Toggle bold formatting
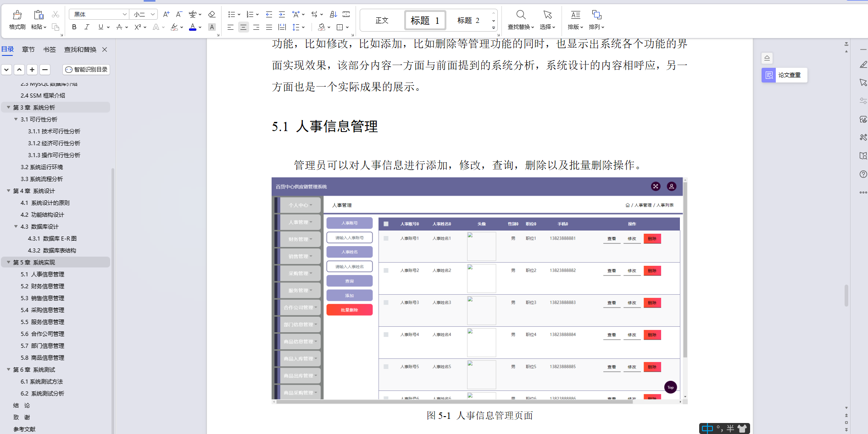The width and height of the screenshot is (868, 434). coord(74,27)
